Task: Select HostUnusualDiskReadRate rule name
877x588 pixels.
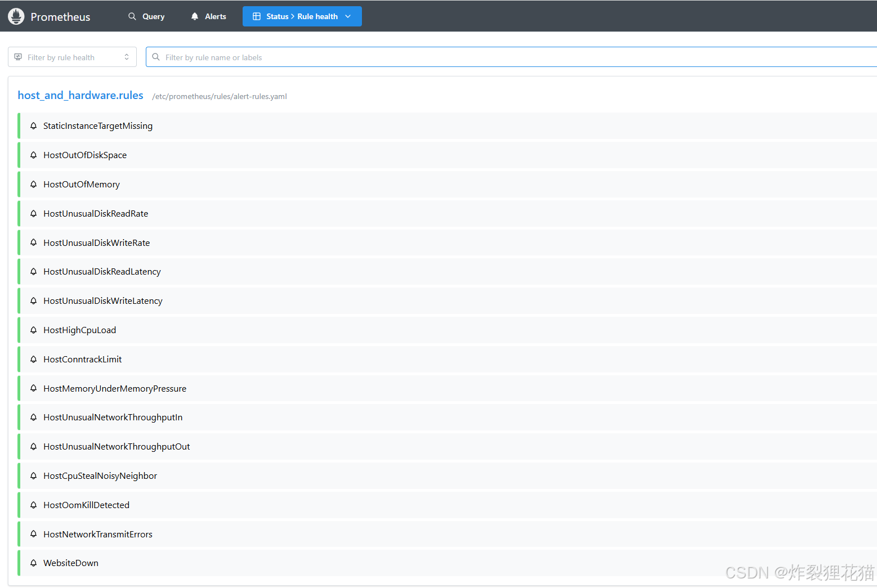Action: [96, 213]
